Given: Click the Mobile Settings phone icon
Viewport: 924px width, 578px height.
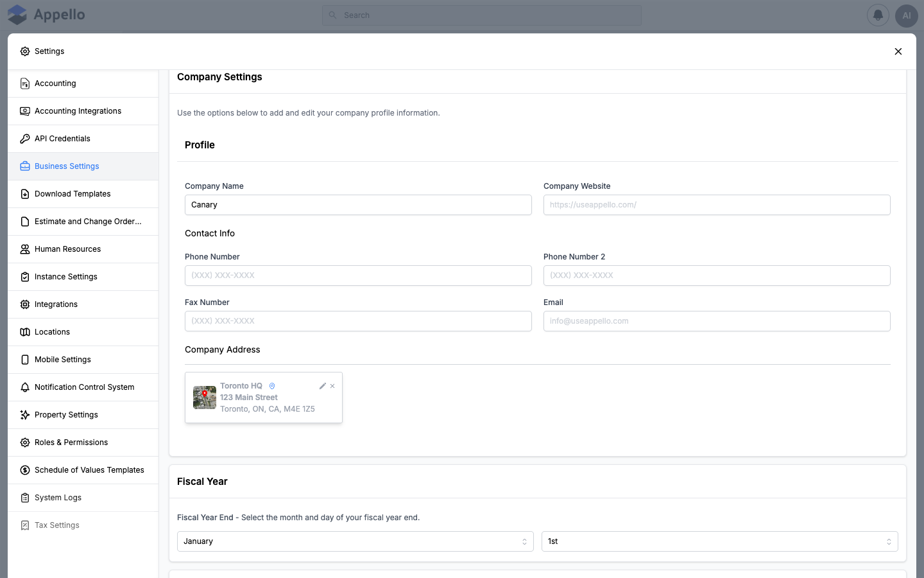Looking at the screenshot, I should pos(25,360).
